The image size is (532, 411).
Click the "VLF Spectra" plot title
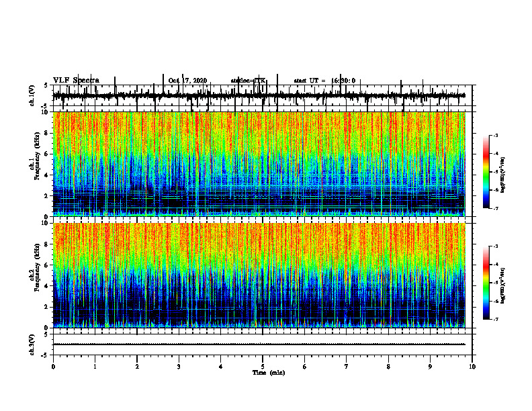[76, 81]
